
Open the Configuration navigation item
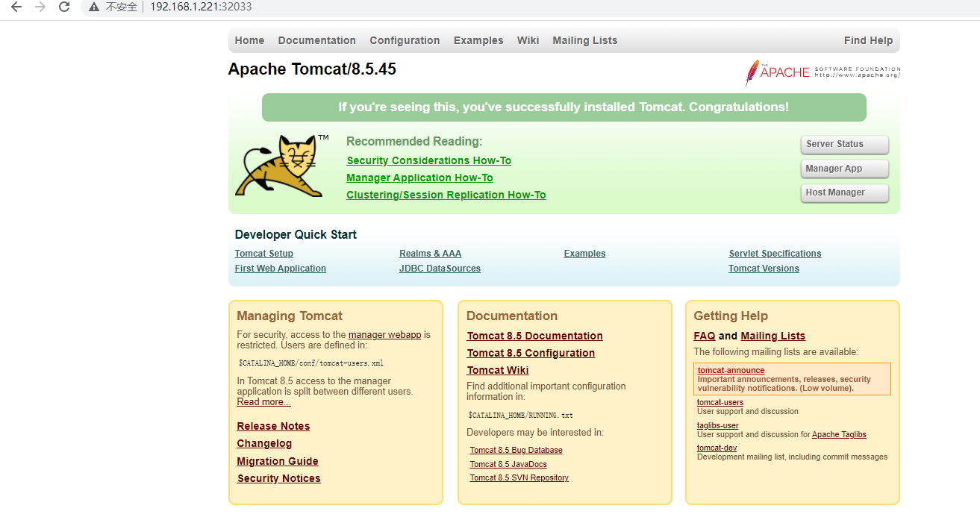tap(405, 40)
